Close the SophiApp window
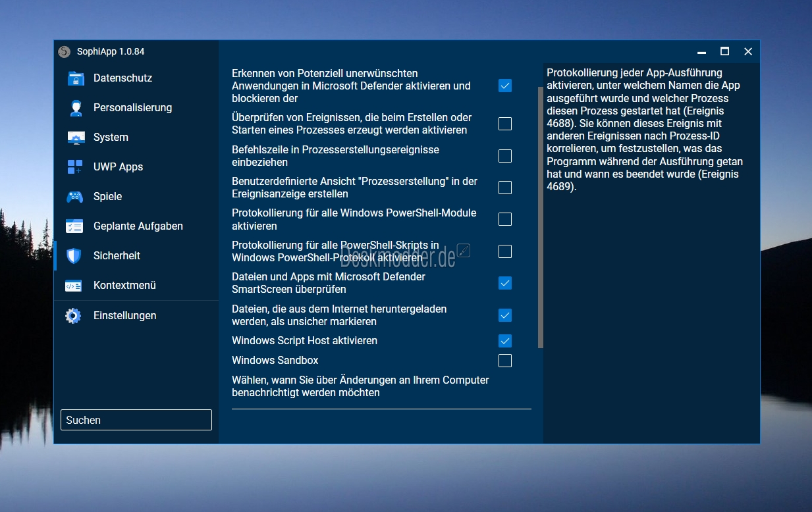Viewport: 812px width, 512px height. click(x=748, y=51)
